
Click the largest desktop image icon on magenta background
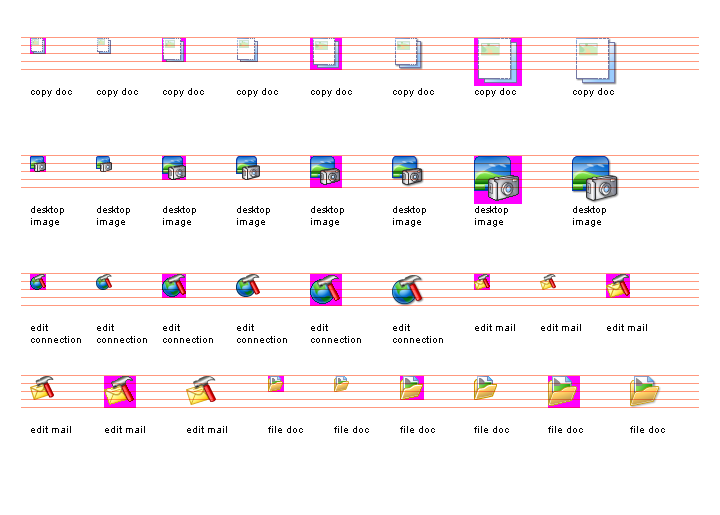(497, 179)
